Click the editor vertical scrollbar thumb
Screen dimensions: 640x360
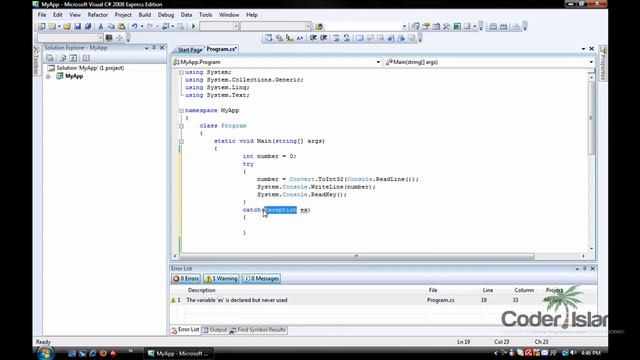tap(591, 118)
